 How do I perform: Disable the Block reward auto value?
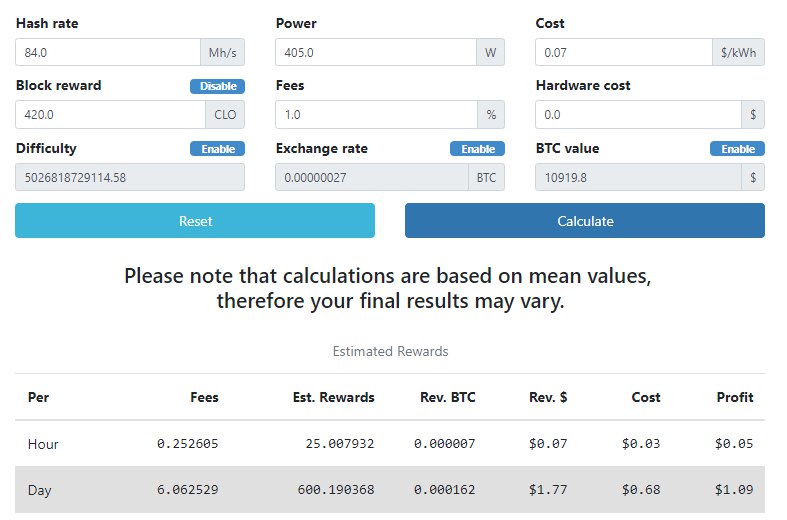(x=217, y=86)
